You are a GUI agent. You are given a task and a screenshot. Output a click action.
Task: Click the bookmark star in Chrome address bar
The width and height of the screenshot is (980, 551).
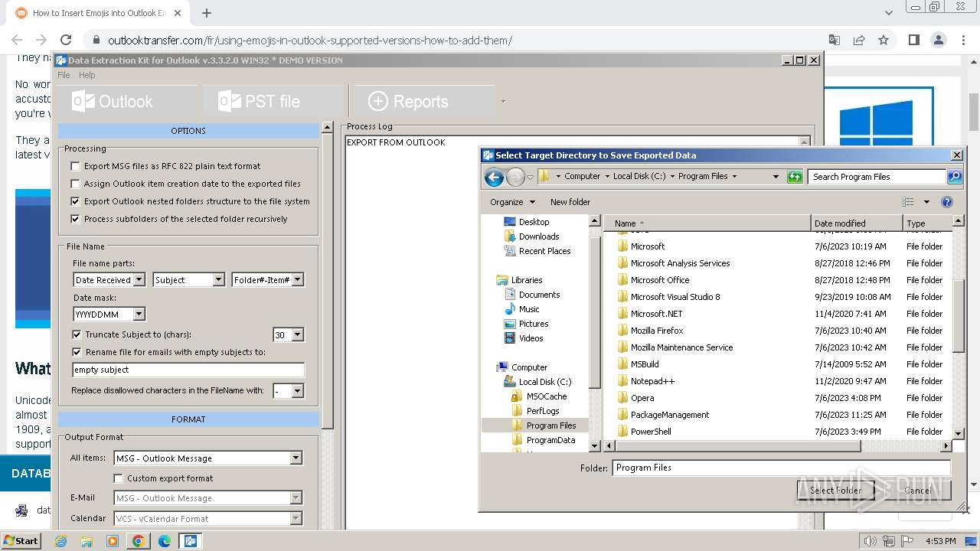884,40
